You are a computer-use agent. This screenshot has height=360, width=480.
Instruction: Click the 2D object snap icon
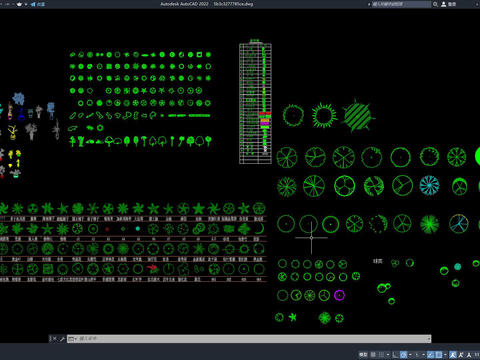pos(438,355)
